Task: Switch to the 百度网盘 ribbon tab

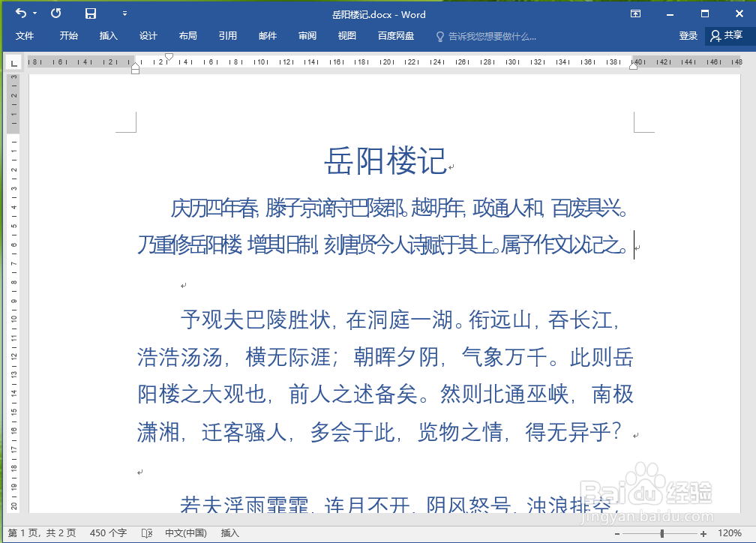Action: coord(395,35)
